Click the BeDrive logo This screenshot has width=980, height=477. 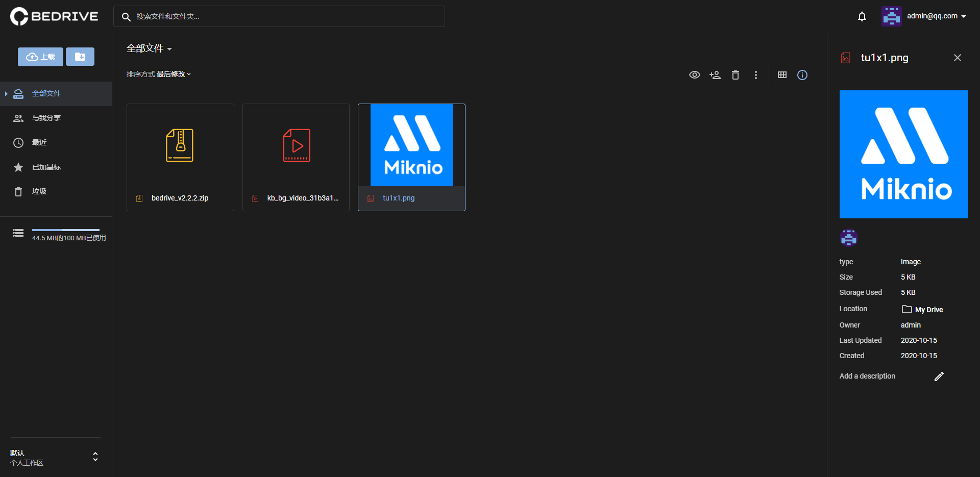pyautogui.click(x=54, y=16)
